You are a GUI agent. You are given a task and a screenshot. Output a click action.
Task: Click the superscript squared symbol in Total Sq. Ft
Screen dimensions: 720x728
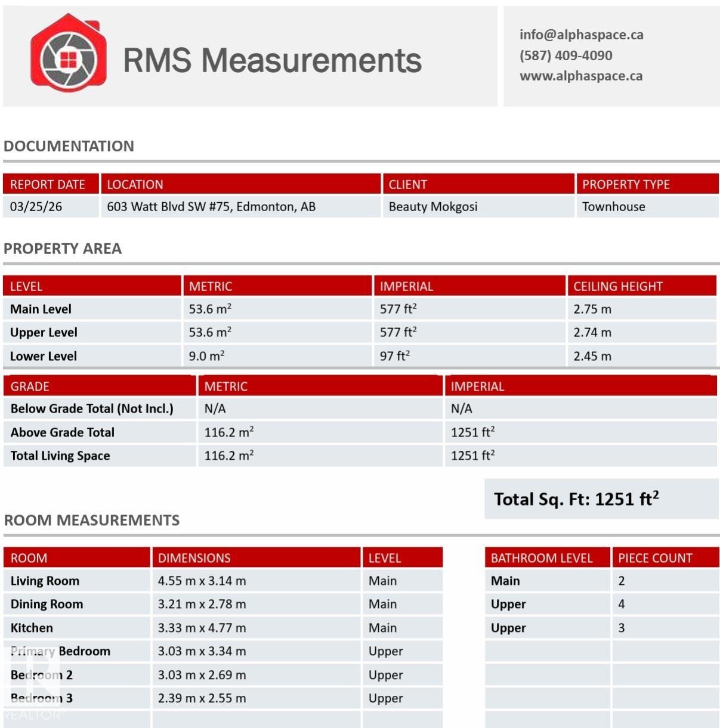point(654,493)
